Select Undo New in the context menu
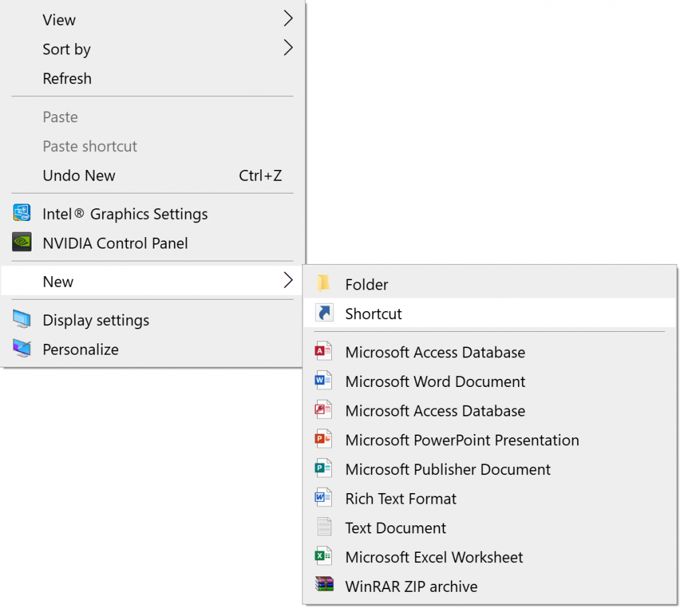 click(x=153, y=175)
